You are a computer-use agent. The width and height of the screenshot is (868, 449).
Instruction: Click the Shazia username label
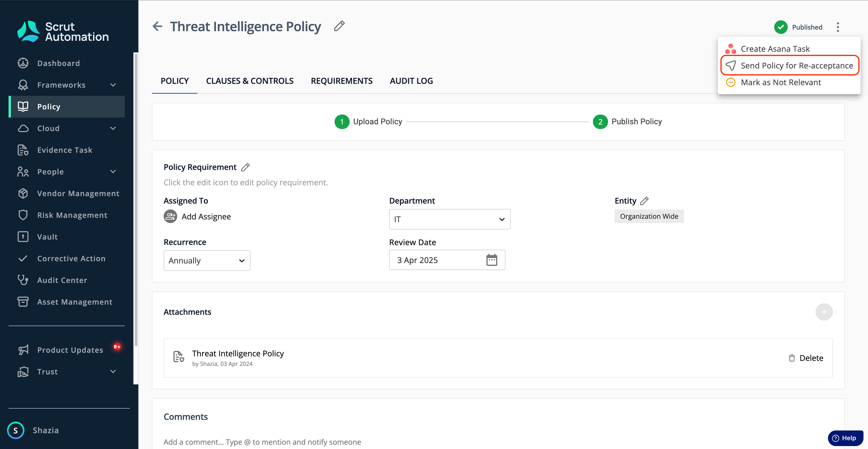click(x=45, y=430)
